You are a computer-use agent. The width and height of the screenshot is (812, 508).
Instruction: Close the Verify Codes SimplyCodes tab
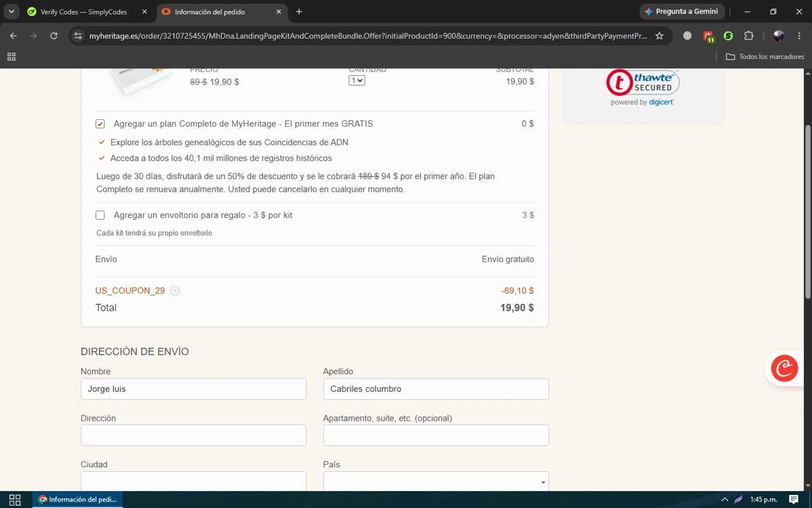tap(145, 11)
